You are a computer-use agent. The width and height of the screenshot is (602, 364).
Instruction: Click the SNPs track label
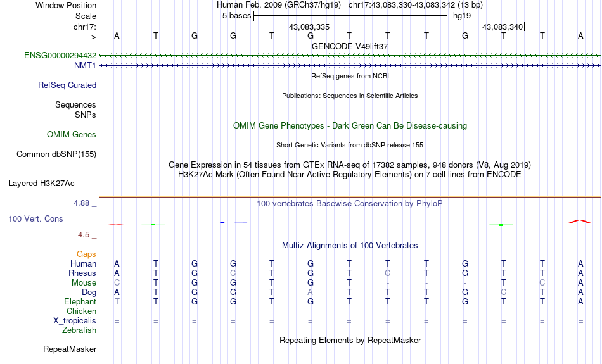click(86, 115)
